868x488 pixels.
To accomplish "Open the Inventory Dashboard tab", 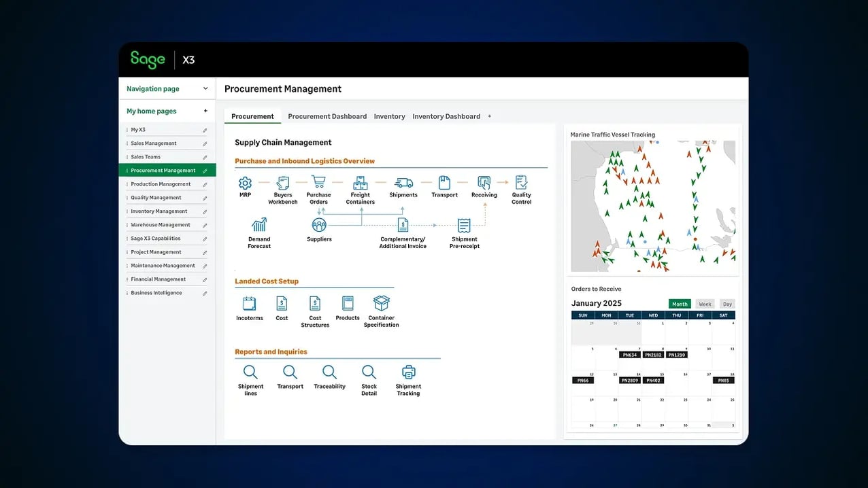I will pos(446,116).
